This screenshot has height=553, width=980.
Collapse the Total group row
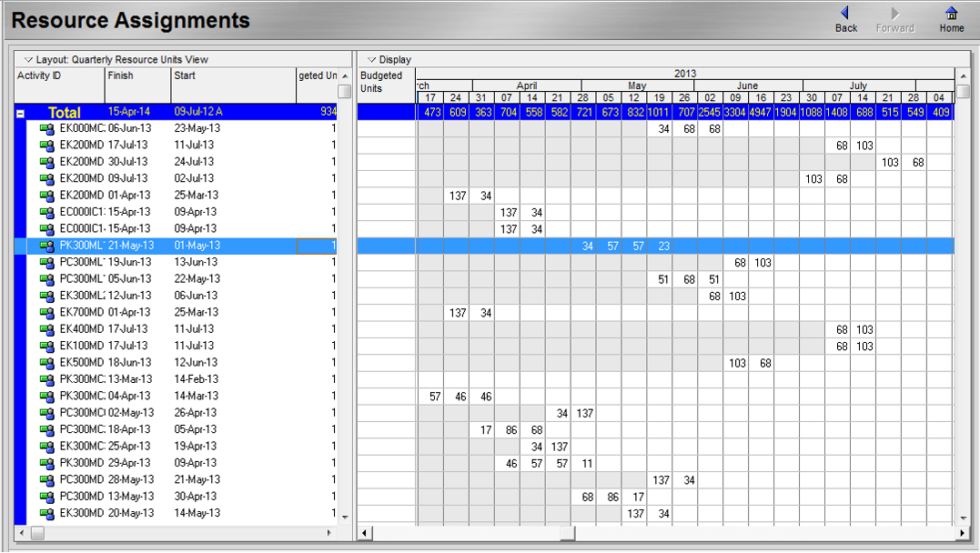(20, 114)
